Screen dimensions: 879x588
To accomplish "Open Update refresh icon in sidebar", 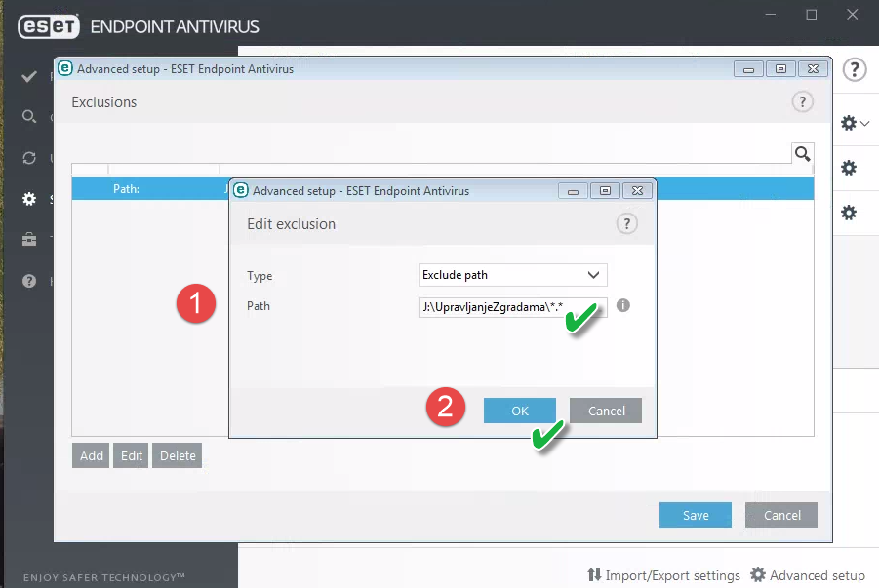I will (29, 158).
